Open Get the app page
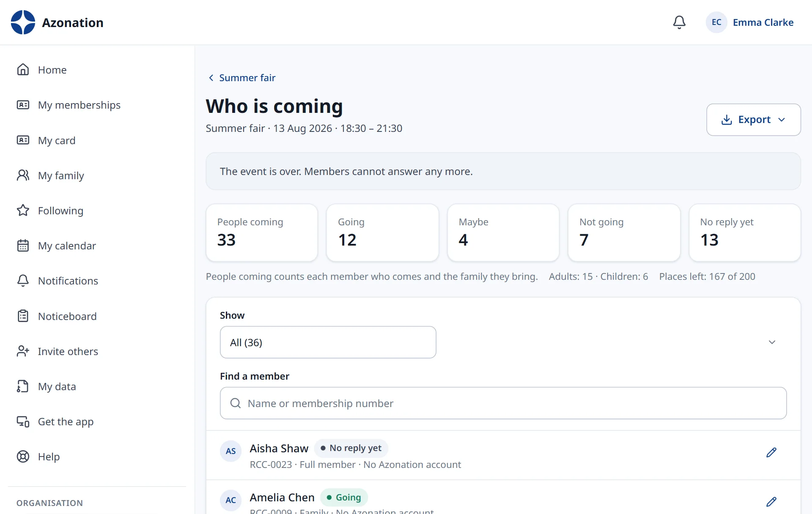 (66, 421)
